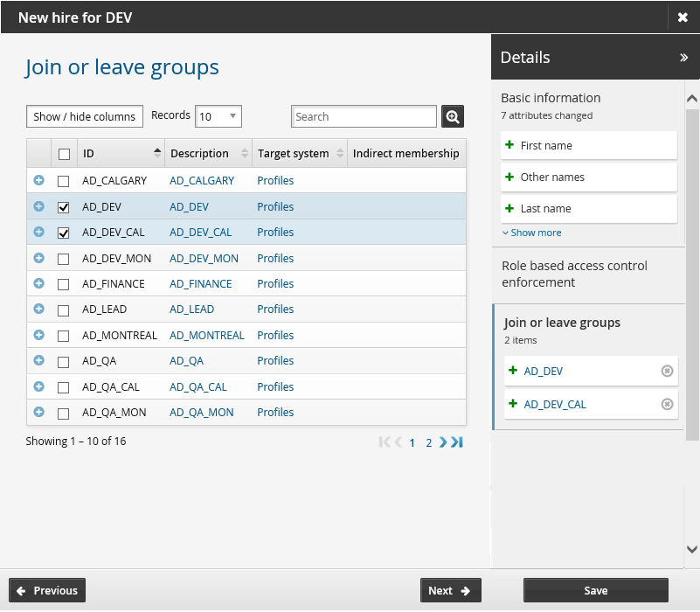The width and height of the screenshot is (700, 612).
Task: Expand the AD_CALGARY row plus icon
Action: pyautogui.click(x=38, y=180)
